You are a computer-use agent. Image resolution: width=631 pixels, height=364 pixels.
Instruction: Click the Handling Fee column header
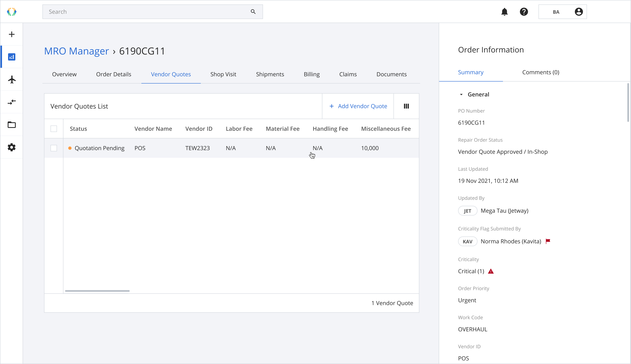pos(330,129)
